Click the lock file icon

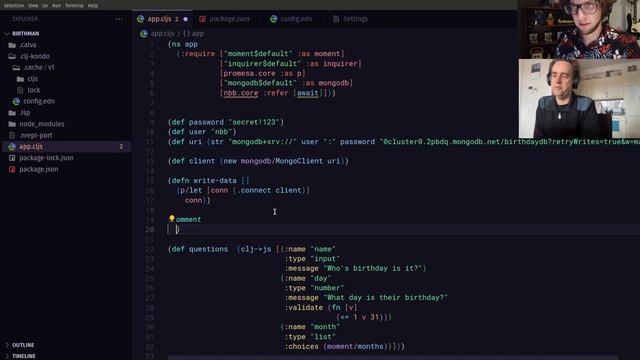click(20, 90)
